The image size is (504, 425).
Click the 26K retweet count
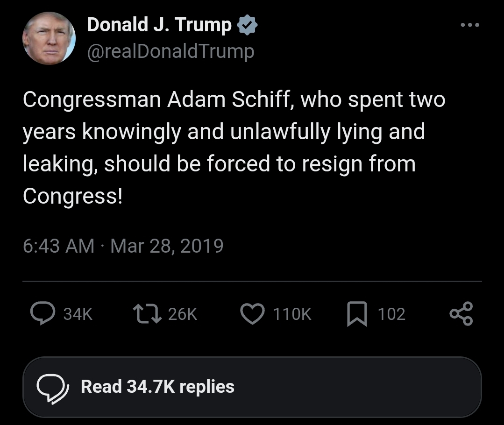click(183, 314)
